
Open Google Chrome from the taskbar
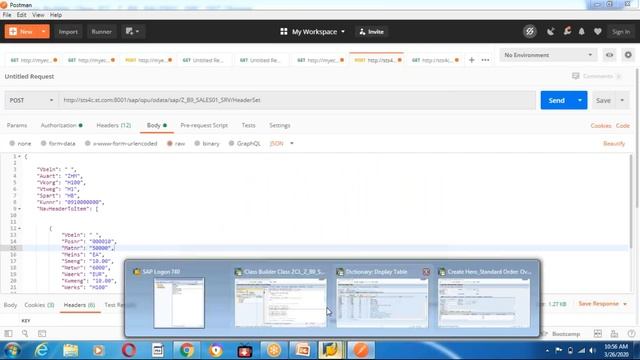click(187, 350)
